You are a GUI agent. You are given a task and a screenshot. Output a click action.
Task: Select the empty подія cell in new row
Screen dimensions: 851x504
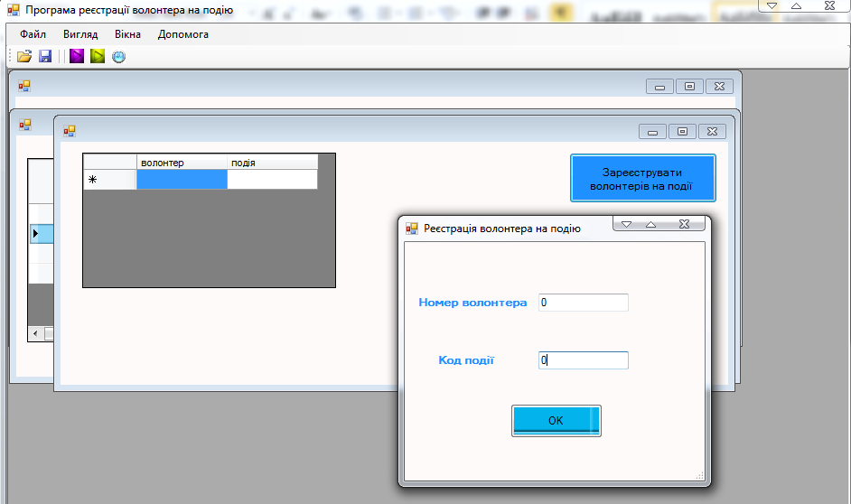point(272,180)
